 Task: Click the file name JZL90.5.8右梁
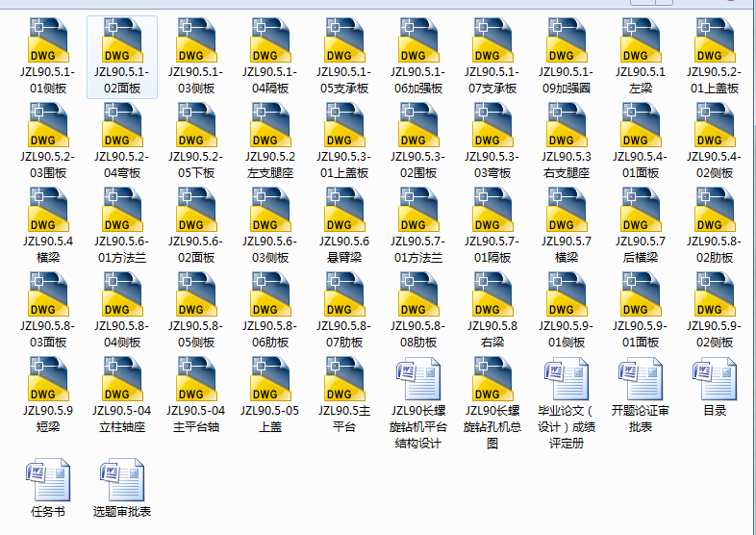(x=492, y=334)
